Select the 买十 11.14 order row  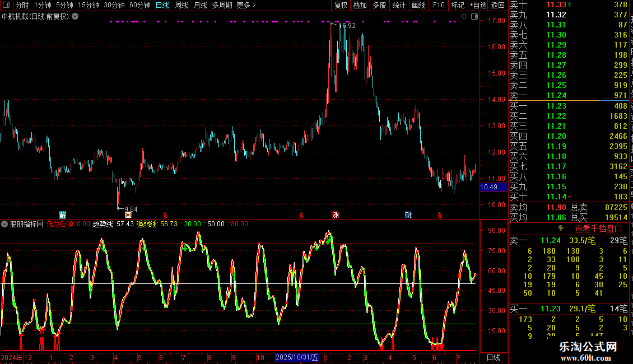(569, 197)
